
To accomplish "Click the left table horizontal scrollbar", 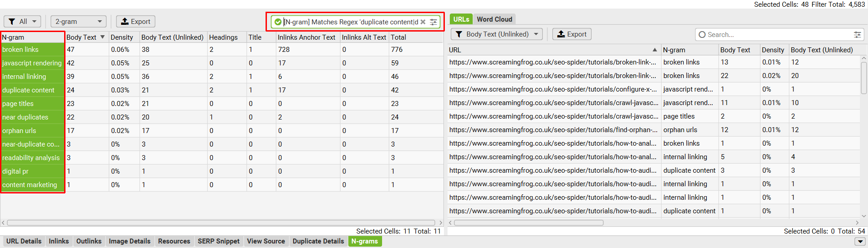I will [221, 223].
